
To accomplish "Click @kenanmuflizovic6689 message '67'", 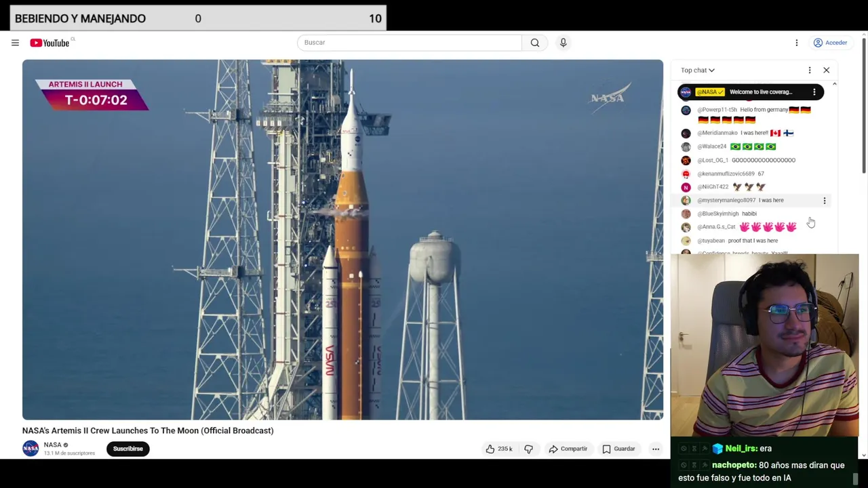I will click(x=753, y=174).
